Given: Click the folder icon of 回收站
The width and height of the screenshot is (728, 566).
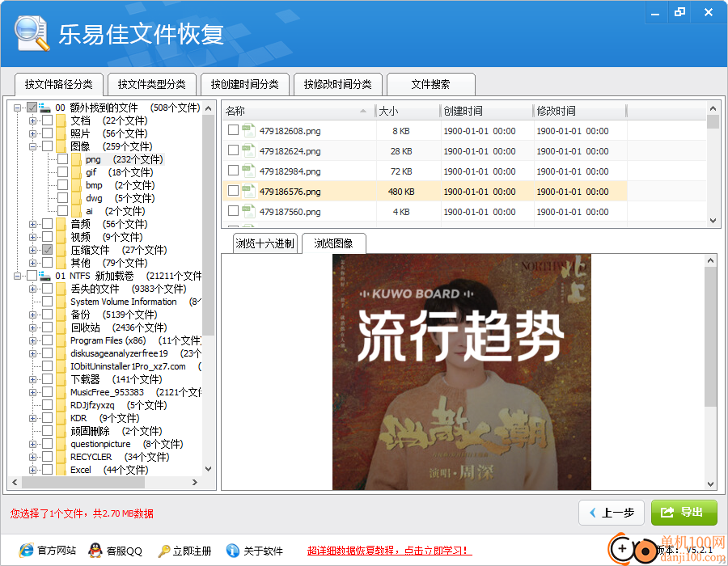Looking at the screenshot, I should [61, 327].
